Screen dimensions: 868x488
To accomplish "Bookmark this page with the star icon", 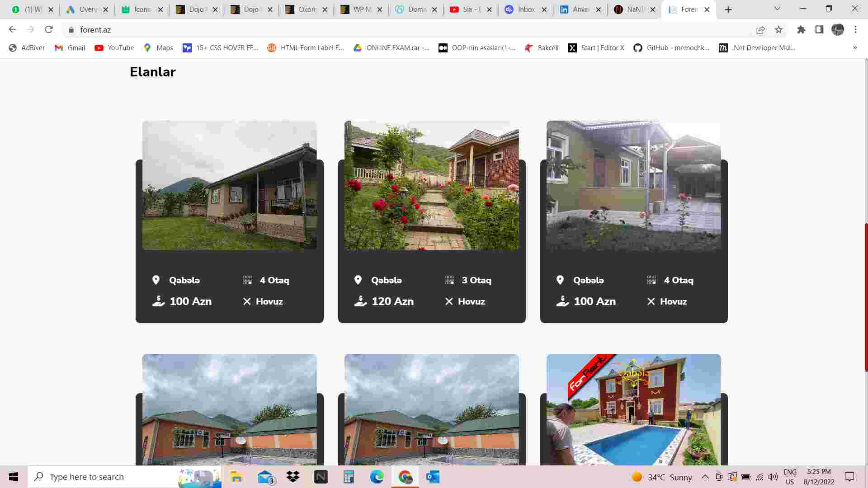I will [x=778, y=29].
